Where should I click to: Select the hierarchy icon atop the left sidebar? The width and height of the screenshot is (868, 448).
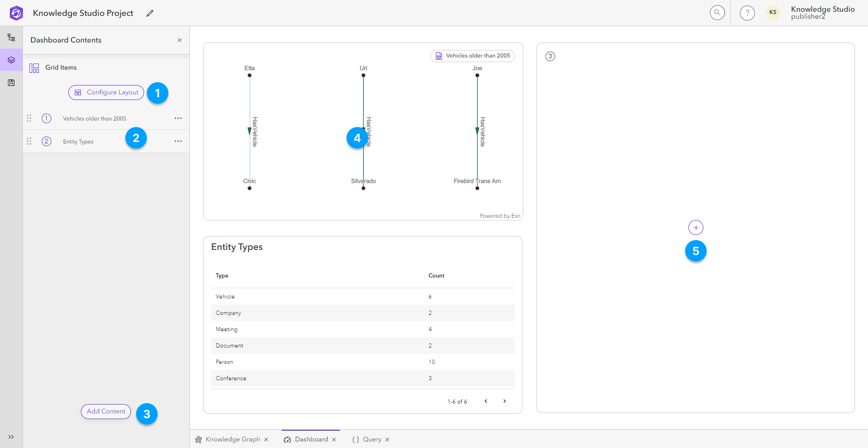pyautogui.click(x=11, y=37)
